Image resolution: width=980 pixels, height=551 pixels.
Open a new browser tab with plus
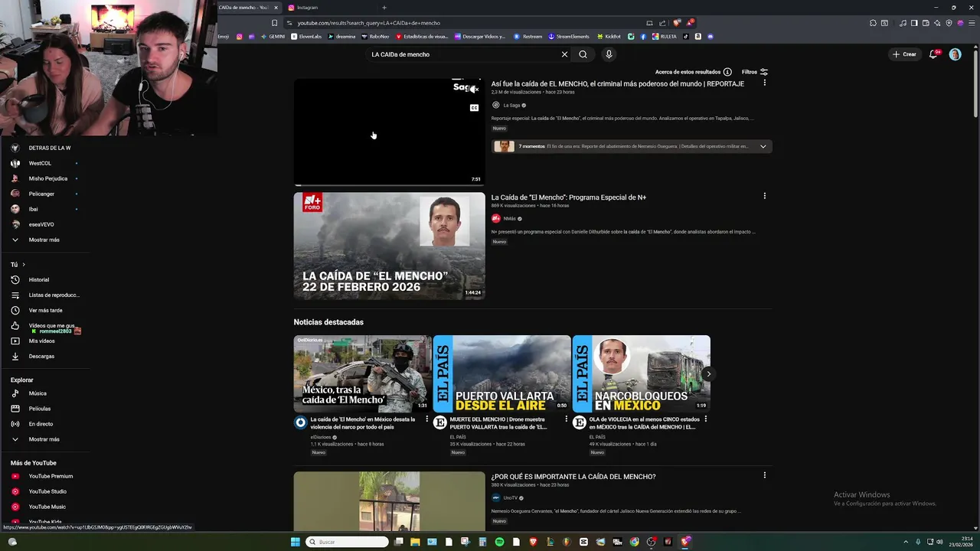tap(384, 8)
